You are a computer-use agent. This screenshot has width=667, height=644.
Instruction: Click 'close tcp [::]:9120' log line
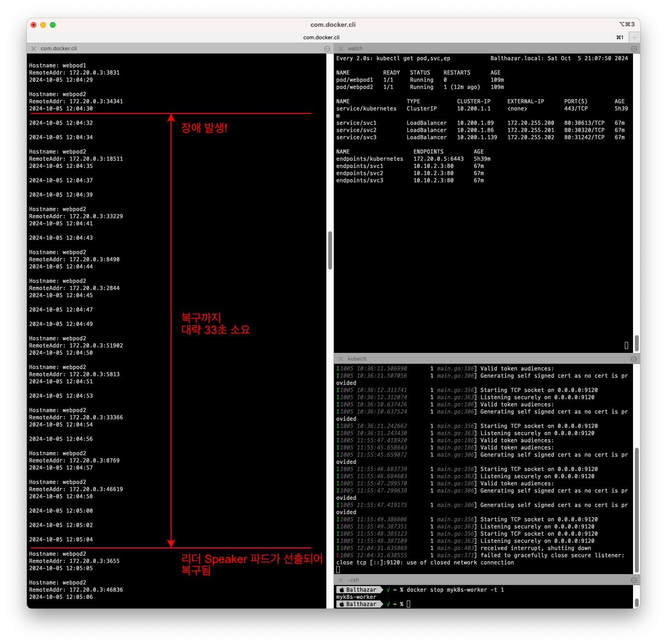click(x=425, y=563)
